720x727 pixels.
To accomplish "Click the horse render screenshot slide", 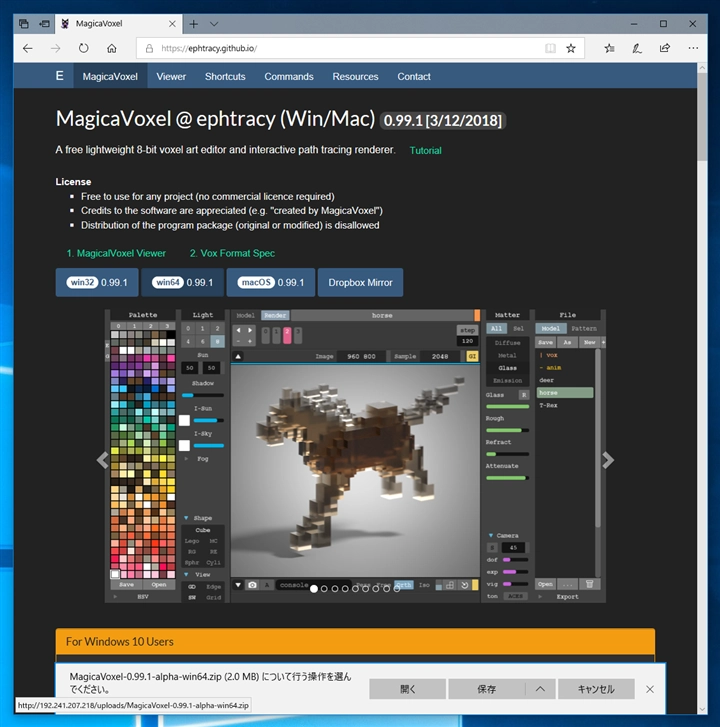I will pos(355,456).
